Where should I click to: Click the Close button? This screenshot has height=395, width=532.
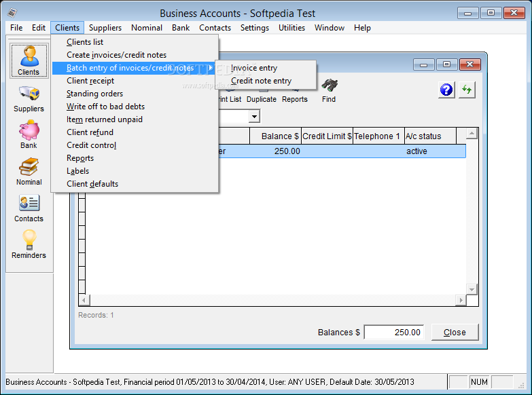click(455, 333)
